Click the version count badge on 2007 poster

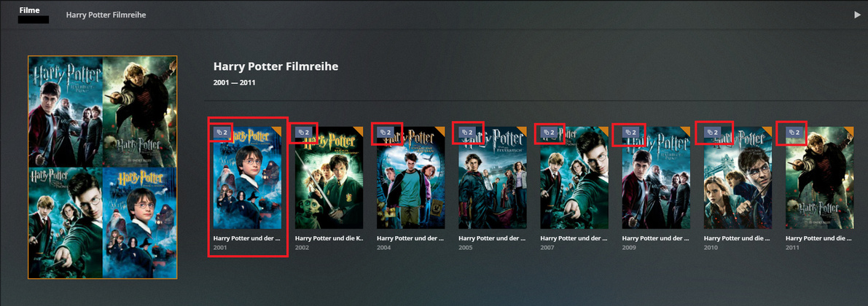pyautogui.click(x=549, y=133)
